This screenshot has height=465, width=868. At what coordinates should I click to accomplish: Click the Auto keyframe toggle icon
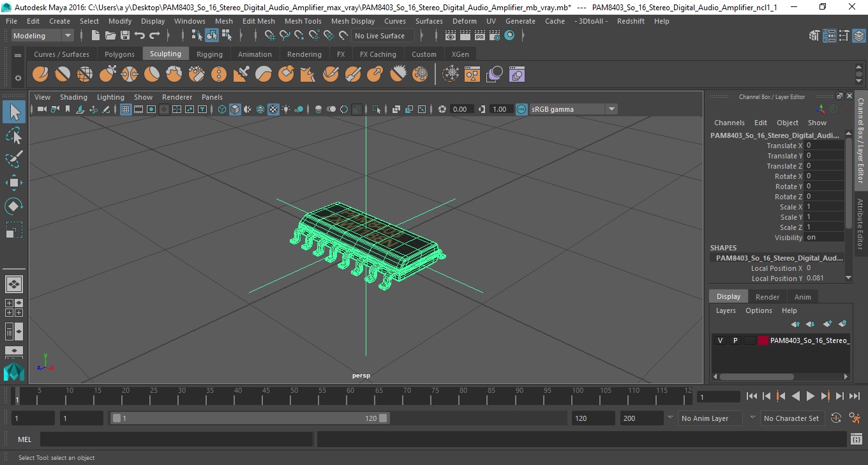click(837, 418)
